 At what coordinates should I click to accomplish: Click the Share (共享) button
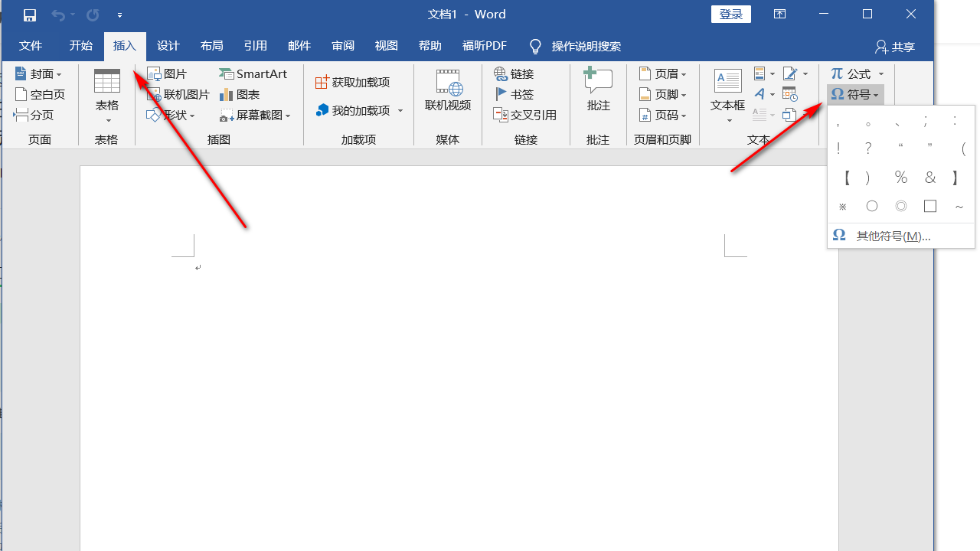point(895,47)
